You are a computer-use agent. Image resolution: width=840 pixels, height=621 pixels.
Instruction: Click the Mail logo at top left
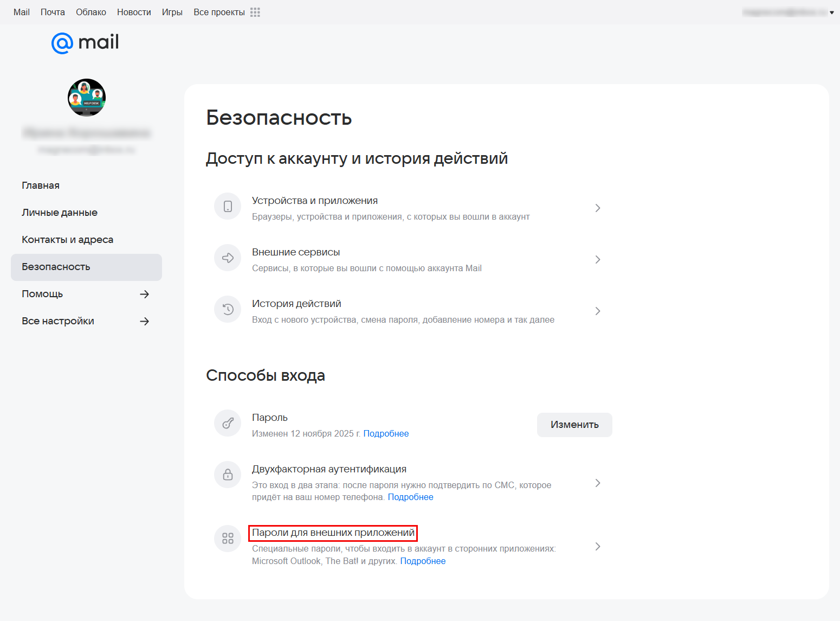coord(85,43)
